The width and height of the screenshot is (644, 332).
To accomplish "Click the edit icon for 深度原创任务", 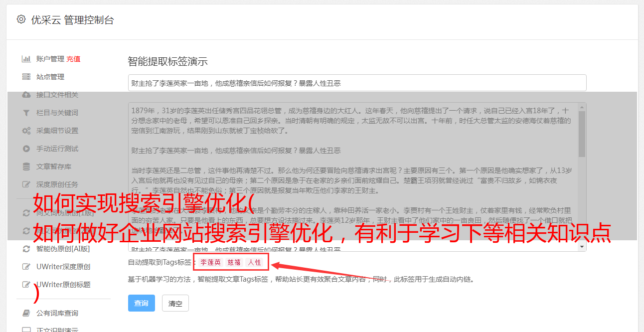I will click(x=26, y=184).
